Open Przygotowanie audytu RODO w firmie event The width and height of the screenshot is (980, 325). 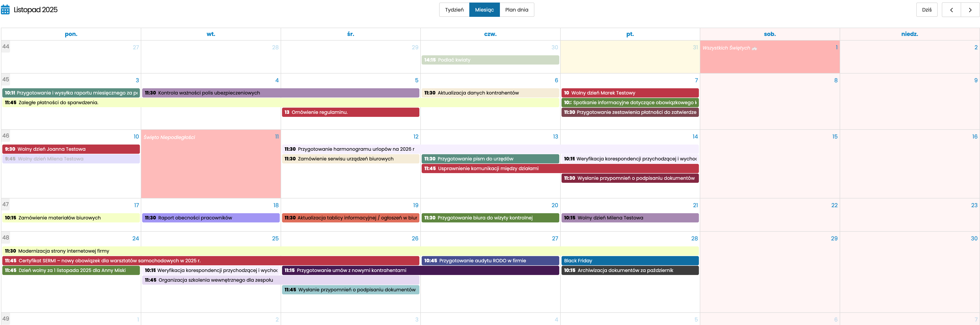[490, 261]
